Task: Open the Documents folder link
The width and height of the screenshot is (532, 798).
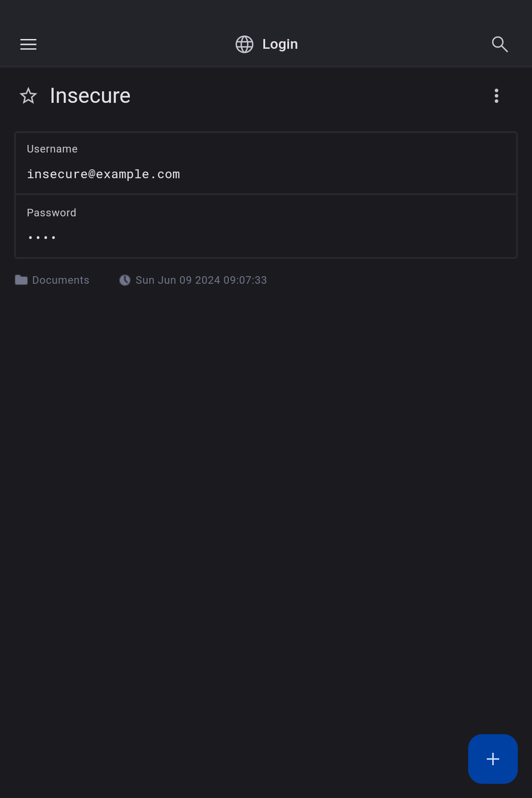Action: point(61,280)
